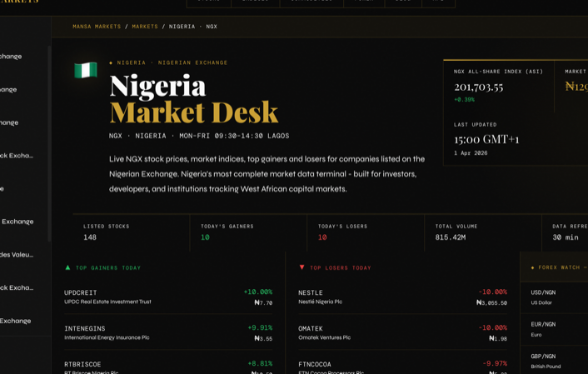The width and height of the screenshot is (588, 374).
Task: Go to the Markets breadcrumb link
Action: click(145, 27)
